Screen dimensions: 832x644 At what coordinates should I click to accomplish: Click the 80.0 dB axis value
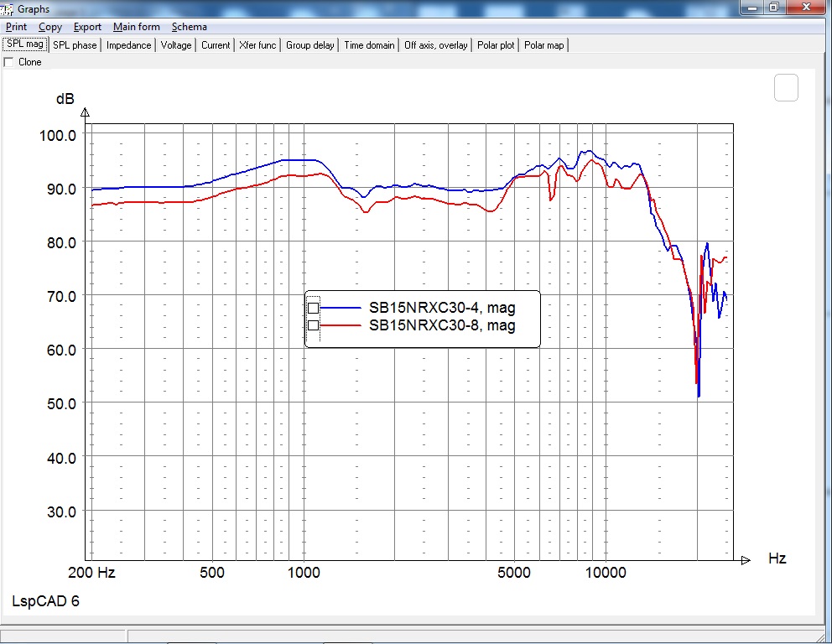61,242
